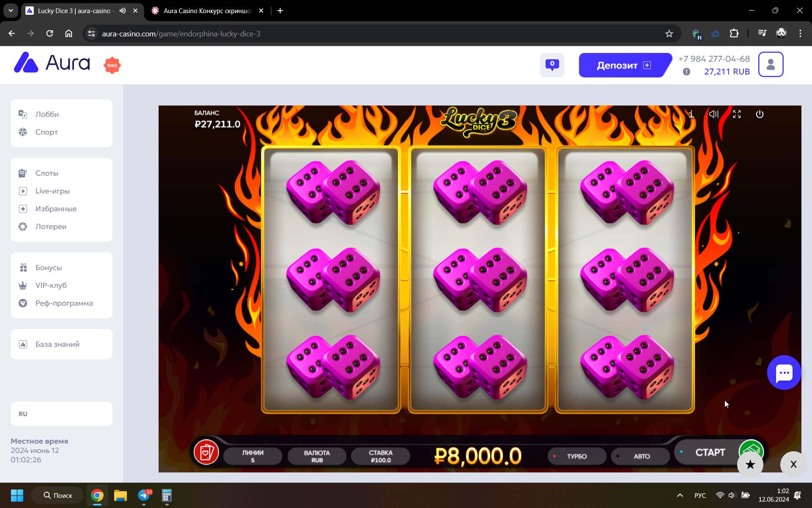
Task: Click the game power exit icon
Action: pyautogui.click(x=760, y=114)
